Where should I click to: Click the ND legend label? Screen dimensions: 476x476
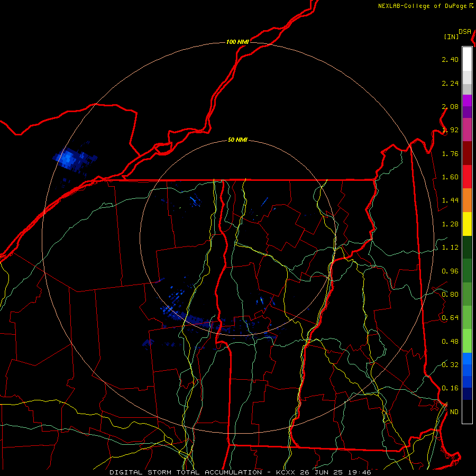[x=454, y=412]
